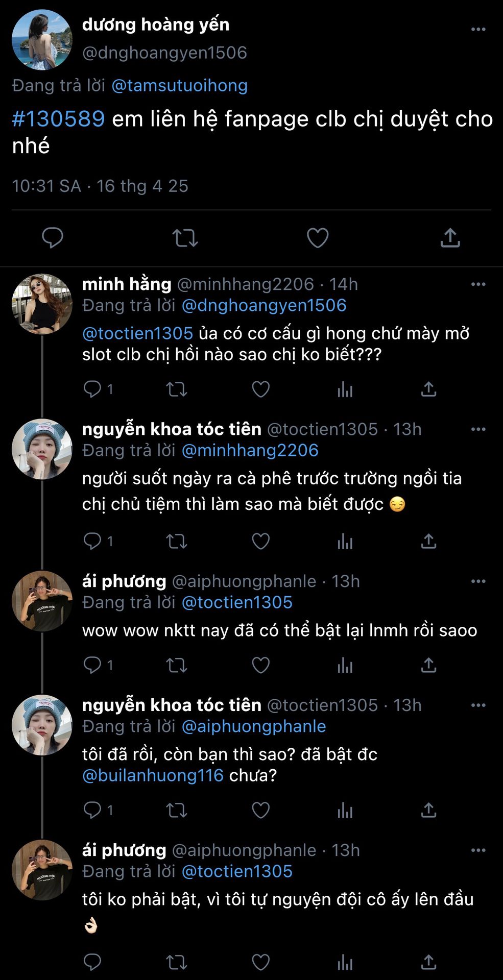Image resolution: width=503 pixels, height=980 pixels.
Task: Like ái phương's 'wow wow nktt' reply
Action: (x=260, y=665)
